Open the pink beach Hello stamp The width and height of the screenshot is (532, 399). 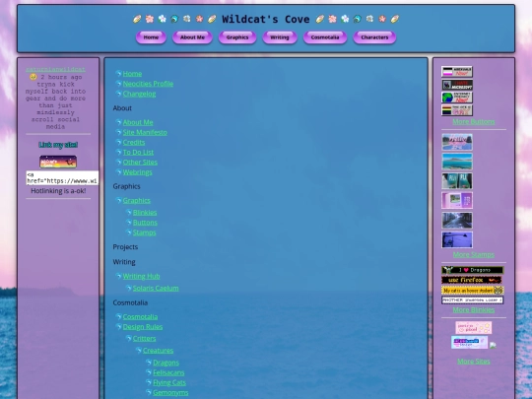tap(457, 142)
